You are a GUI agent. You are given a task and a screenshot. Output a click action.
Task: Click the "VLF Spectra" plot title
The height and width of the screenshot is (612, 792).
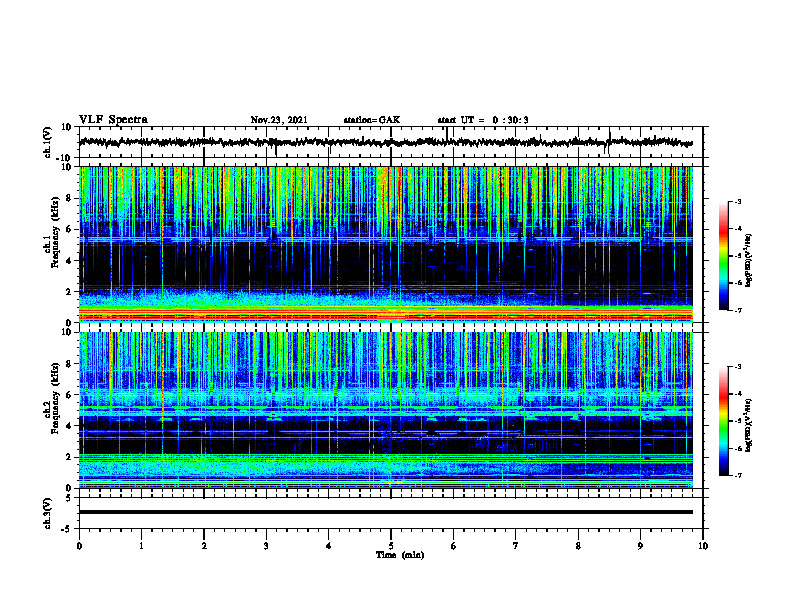tap(113, 120)
